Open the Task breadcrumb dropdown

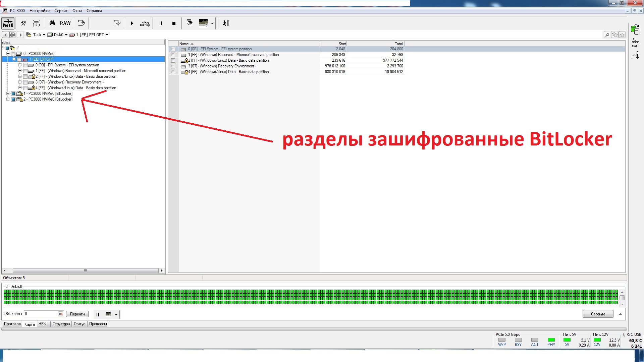tap(44, 35)
